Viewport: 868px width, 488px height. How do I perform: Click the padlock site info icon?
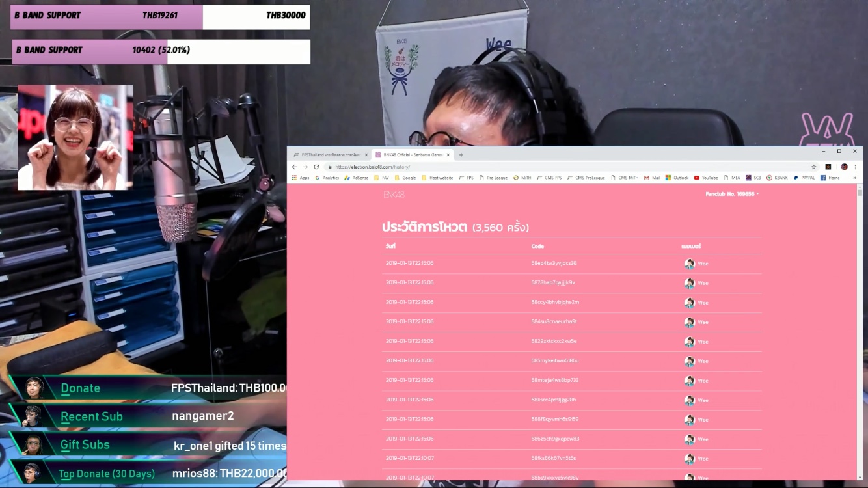330,167
